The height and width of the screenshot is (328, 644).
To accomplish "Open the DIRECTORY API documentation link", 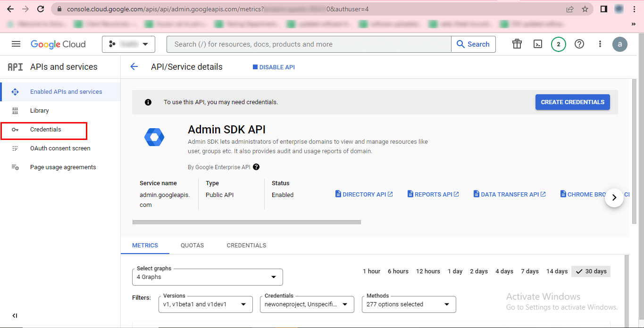I will (x=364, y=195).
